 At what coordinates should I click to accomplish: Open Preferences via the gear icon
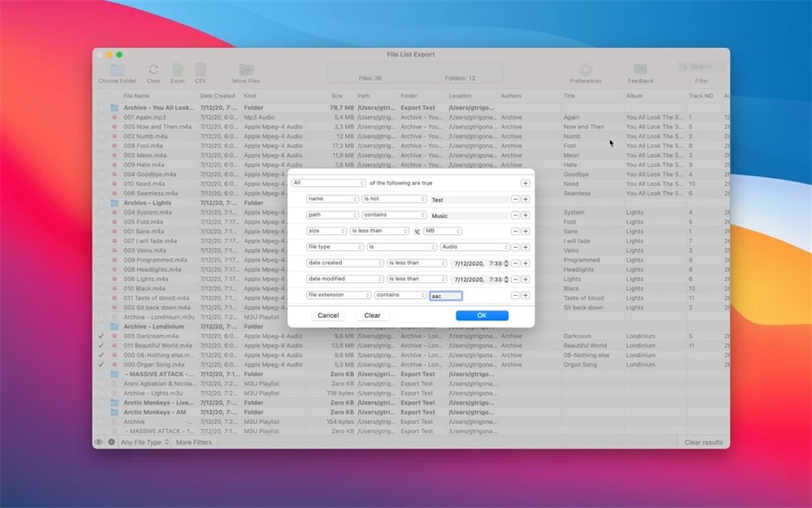tap(585, 70)
